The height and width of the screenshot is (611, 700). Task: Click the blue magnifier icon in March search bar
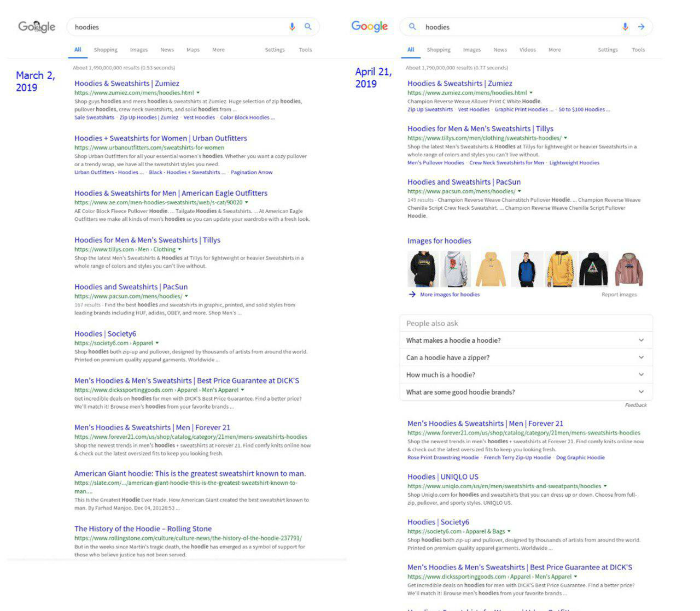click(x=308, y=27)
